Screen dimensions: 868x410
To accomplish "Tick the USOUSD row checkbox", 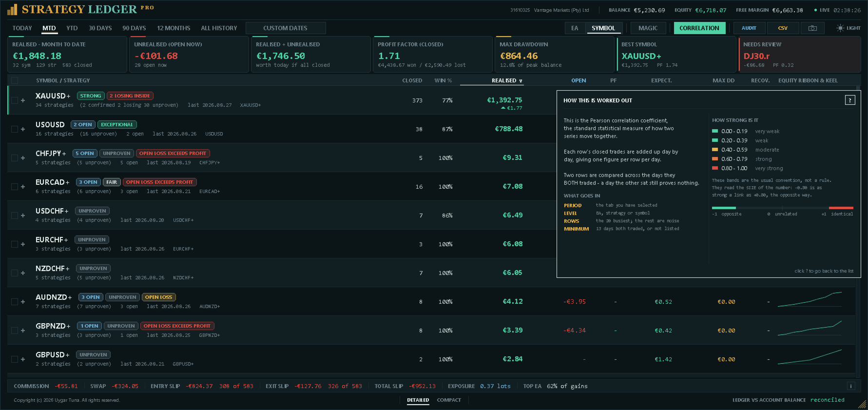I will pyautogui.click(x=15, y=129).
